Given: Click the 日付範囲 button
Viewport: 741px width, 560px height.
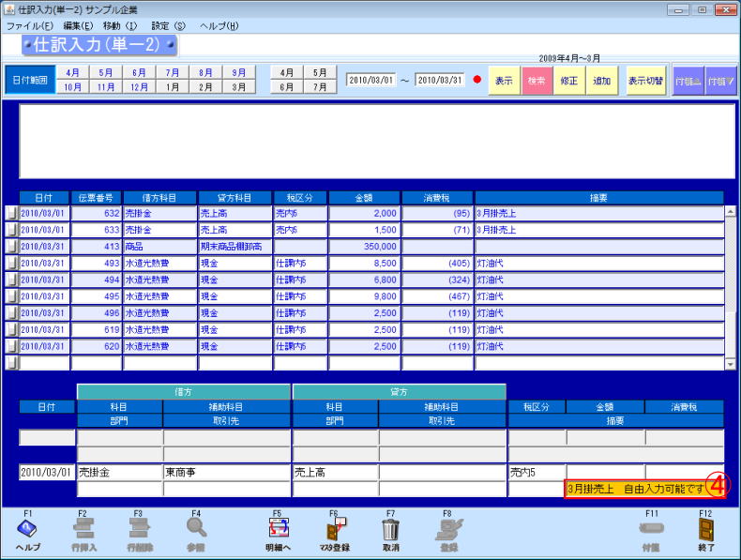Looking at the screenshot, I should click(x=30, y=80).
